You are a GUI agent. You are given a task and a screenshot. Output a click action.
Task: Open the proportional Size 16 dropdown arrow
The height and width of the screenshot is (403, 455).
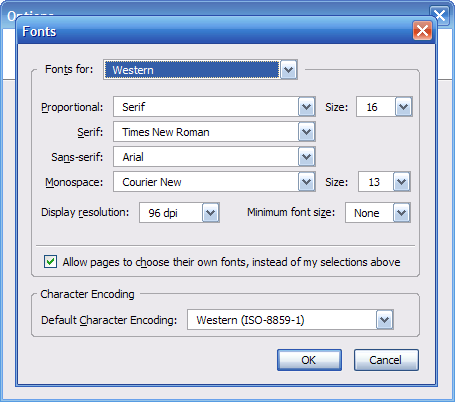403,107
